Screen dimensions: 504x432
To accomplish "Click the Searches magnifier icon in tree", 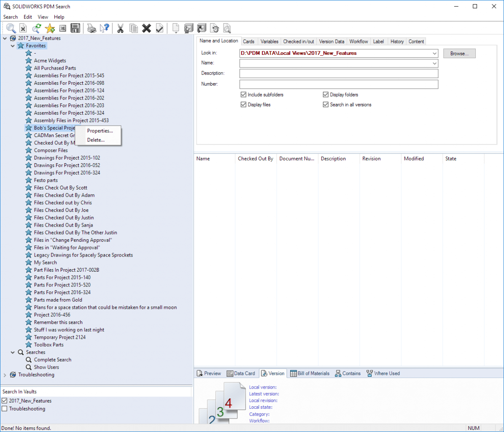I will pos(21,352).
